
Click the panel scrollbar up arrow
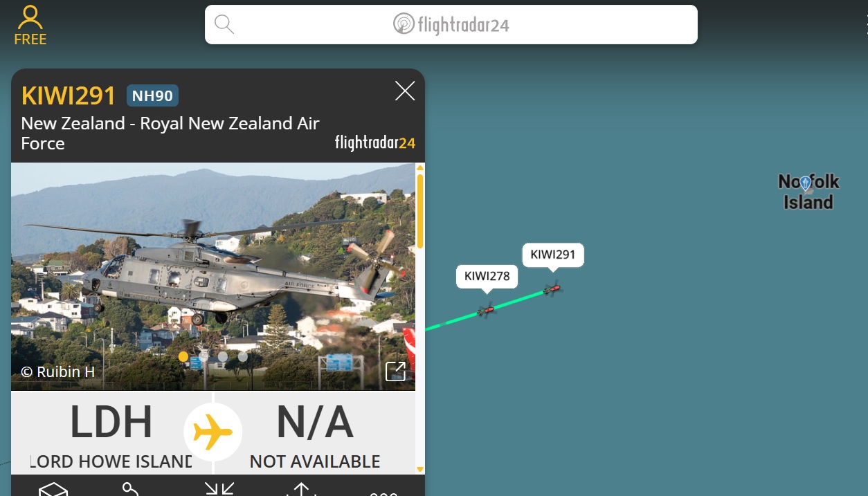pyautogui.click(x=419, y=168)
